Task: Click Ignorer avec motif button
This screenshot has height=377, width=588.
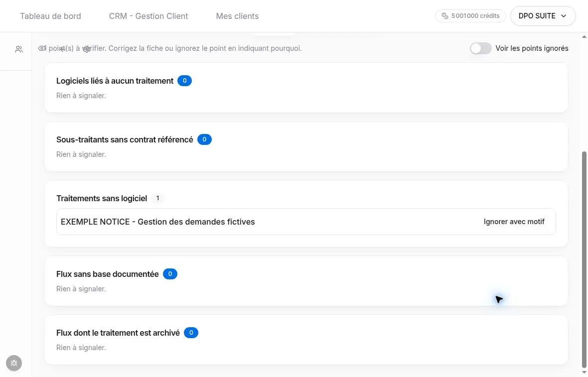Action: pos(514,222)
